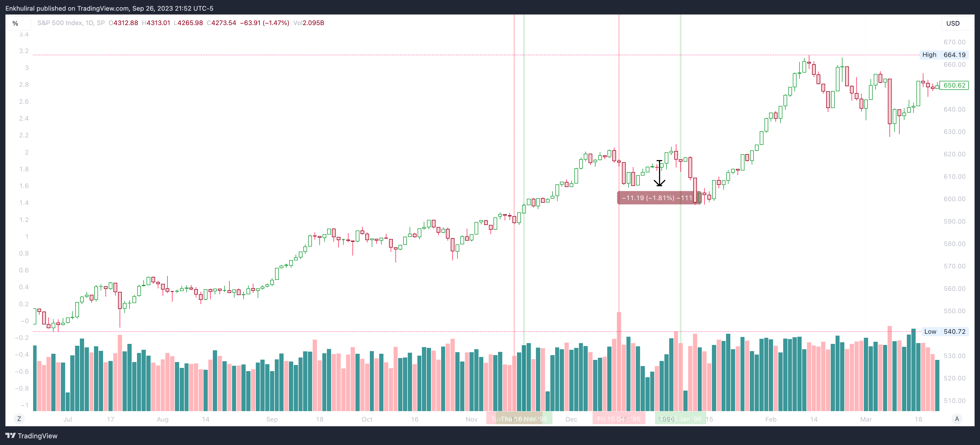Screen dimensions: 980x445
Task: Click the 600.00 level on price scale
Action: (954, 199)
